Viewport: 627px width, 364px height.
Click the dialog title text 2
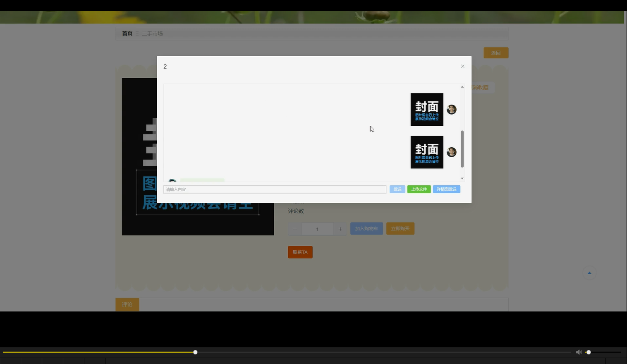[x=165, y=67]
